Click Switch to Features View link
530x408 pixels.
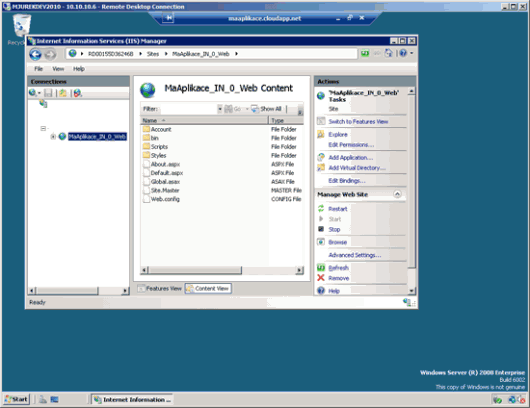tap(358, 122)
